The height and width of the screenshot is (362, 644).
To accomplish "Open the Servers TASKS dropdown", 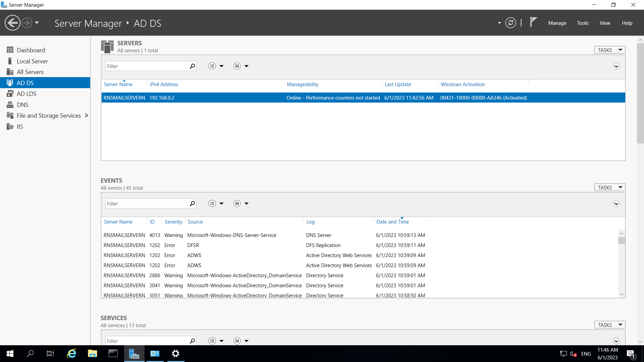I will click(610, 50).
